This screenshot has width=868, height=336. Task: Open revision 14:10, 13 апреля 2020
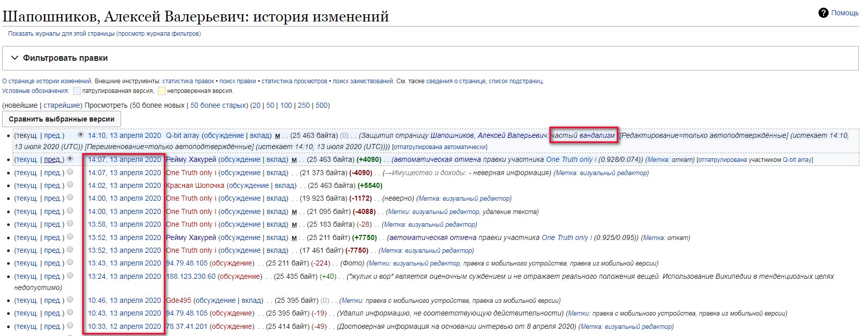coord(124,135)
